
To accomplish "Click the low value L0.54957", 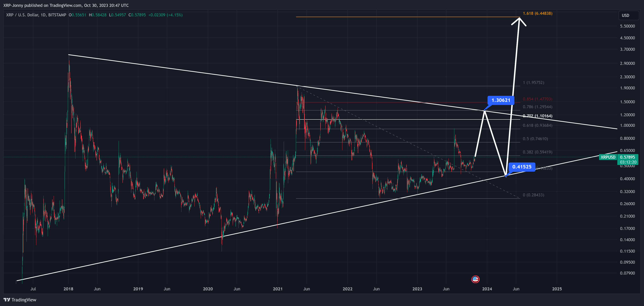I will 118,15.
